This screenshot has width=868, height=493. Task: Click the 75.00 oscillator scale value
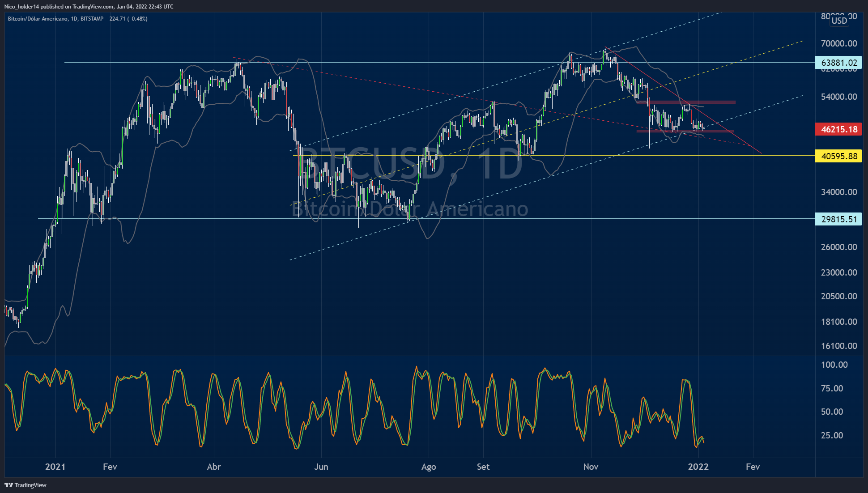pyautogui.click(x=832, y=388)
